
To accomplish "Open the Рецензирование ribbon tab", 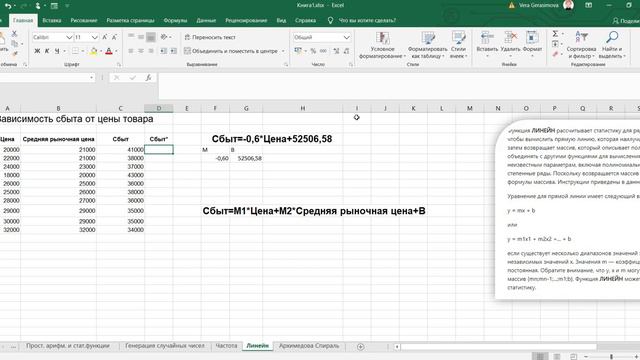I will click(246, 20).
